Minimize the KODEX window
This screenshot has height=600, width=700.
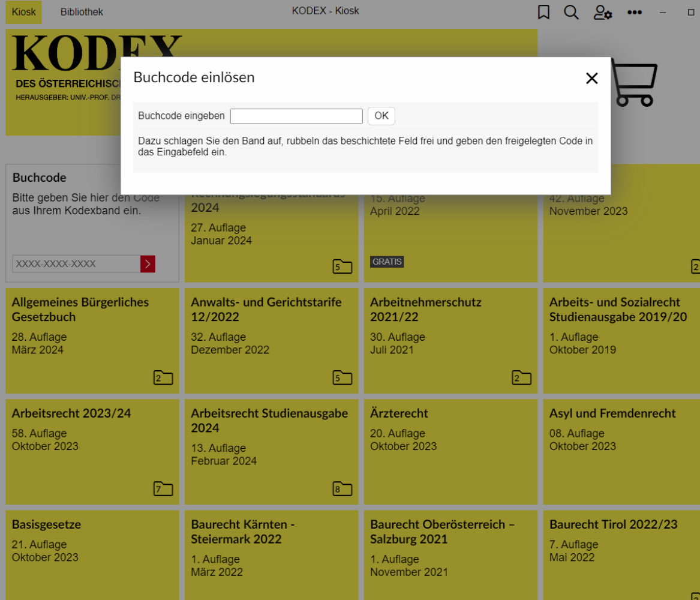click(663, 13)
